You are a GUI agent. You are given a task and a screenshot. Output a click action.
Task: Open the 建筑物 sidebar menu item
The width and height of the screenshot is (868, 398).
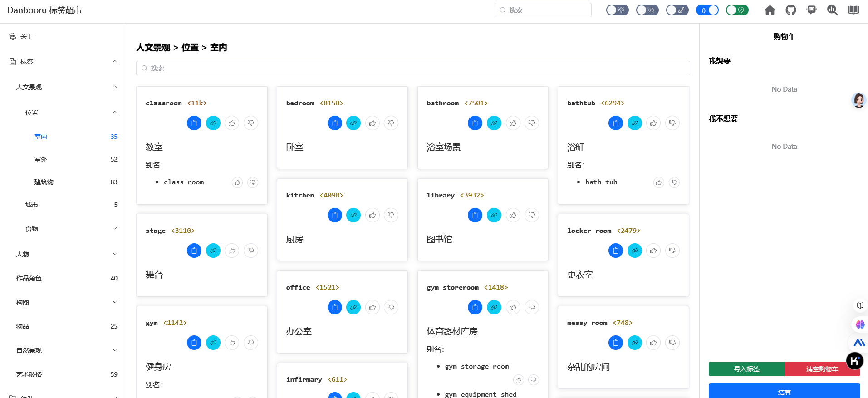click(x=44, y=182)
